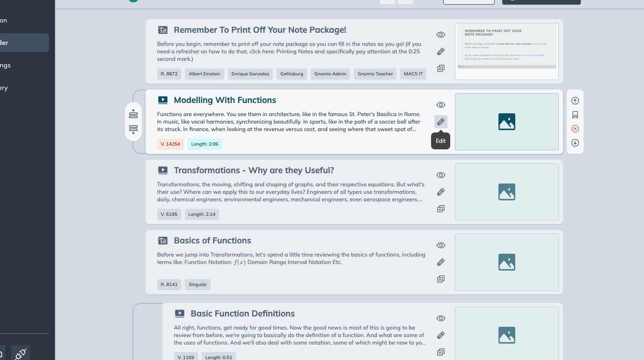Toggle visibility of Basic Function Definitions
This screenshot has height=360, width=644.
tap(440, 318)
